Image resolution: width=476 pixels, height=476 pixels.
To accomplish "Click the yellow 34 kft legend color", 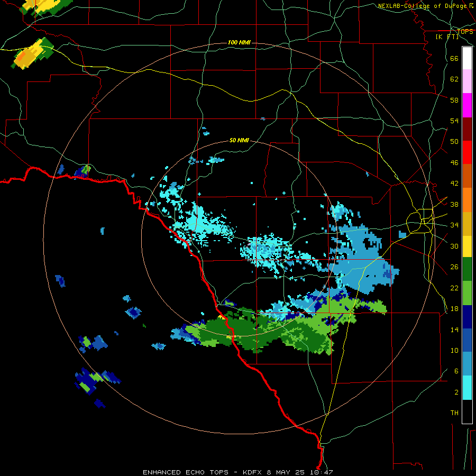I will point(467,246).
